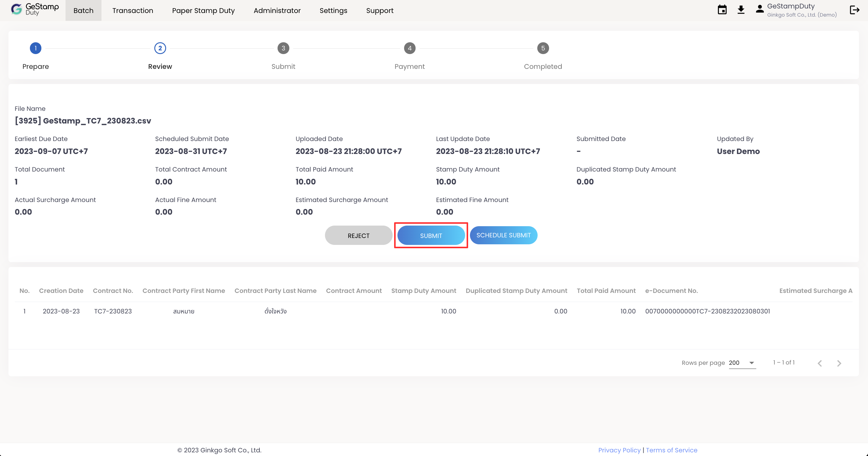
Task: Click the download icon near the profile
Action: coord(741,10)
